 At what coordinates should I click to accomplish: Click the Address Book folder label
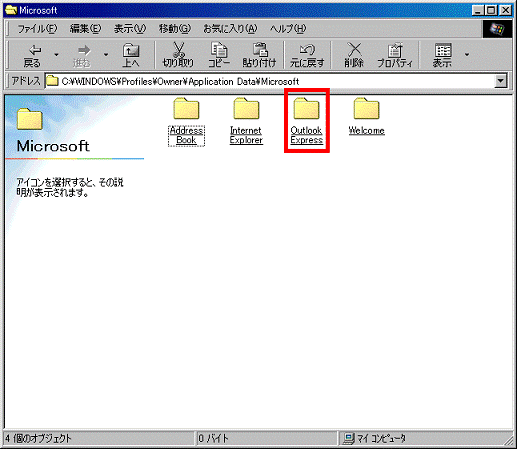click(x=186, y=135)
